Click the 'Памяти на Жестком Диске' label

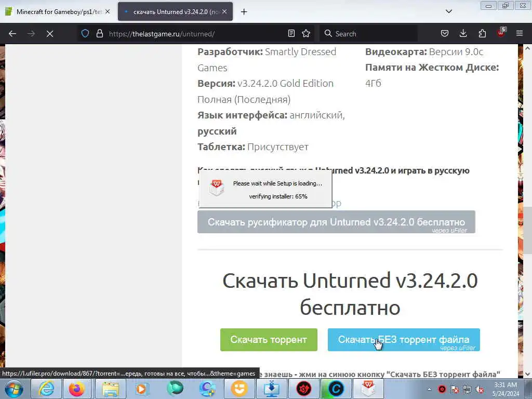(432, 68)
